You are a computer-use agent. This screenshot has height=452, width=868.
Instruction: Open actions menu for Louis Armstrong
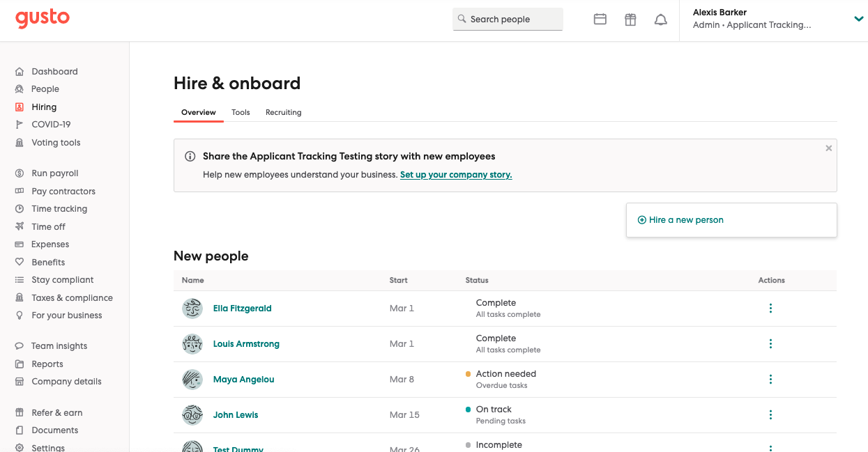[x=770, y=344]
